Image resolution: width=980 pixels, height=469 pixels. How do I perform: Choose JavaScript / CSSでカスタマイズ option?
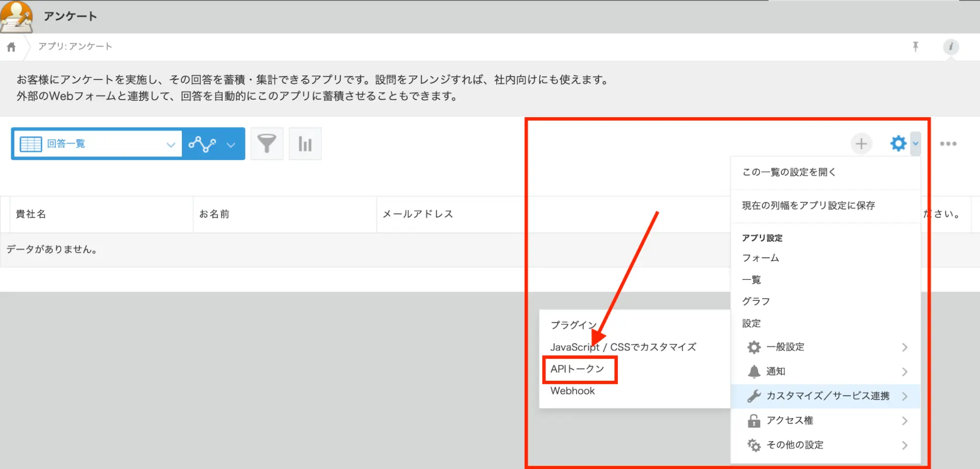623,347
